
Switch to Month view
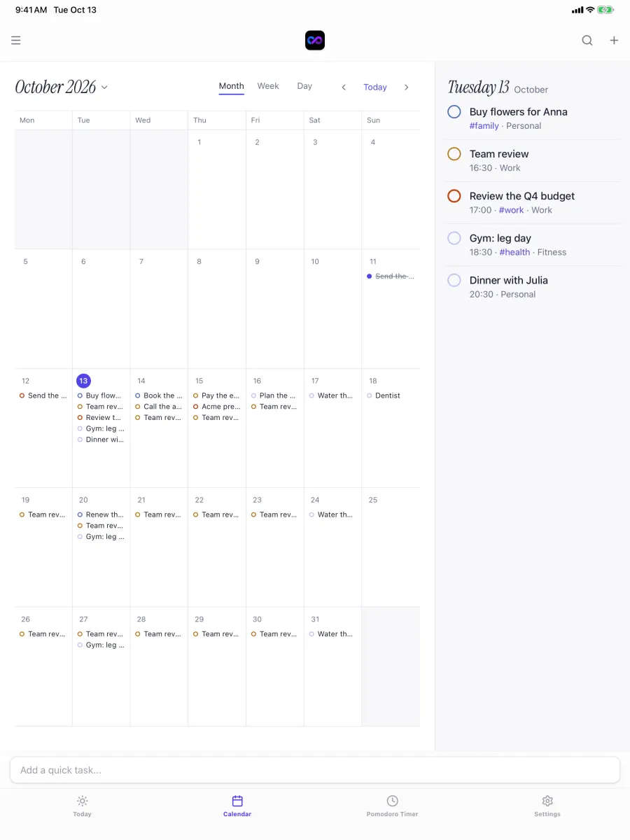point(231,86)
